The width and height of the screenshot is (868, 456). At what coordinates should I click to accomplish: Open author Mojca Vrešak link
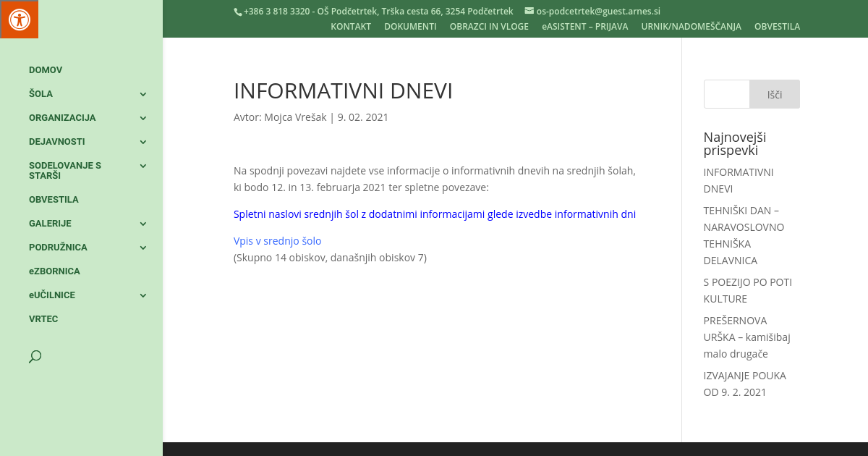[295, 117]
